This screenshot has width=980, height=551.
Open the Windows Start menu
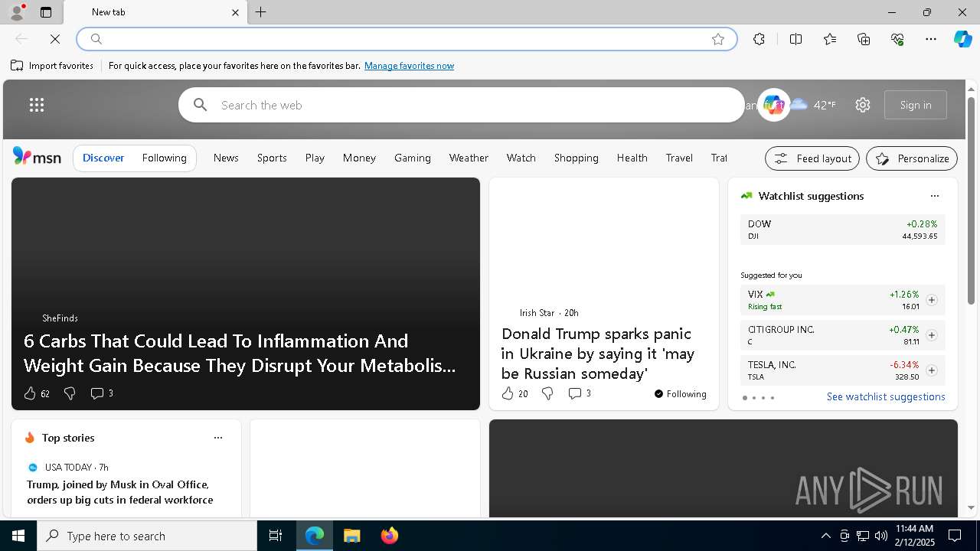point(18,536)
